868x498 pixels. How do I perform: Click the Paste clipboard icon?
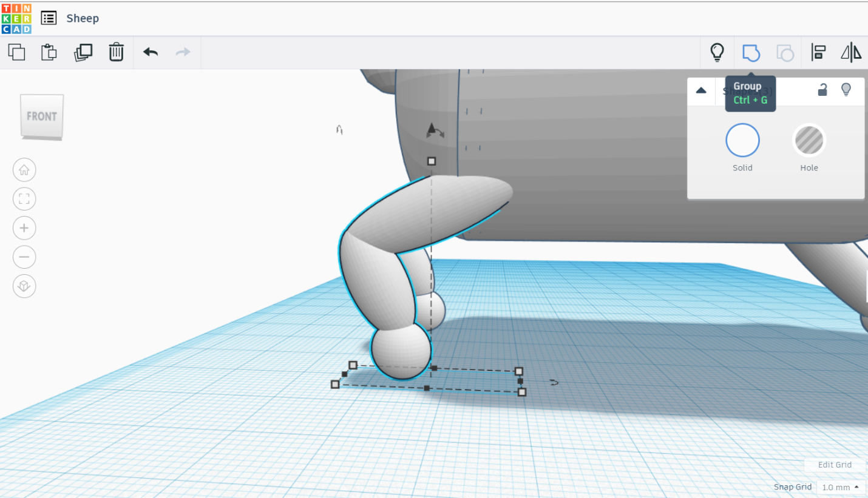[x=49, y=52]
